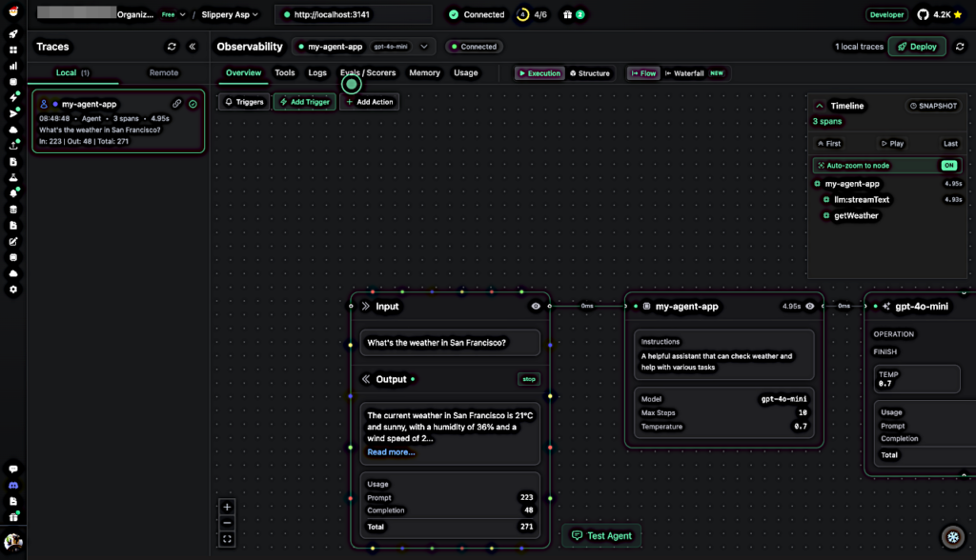Click the Deploy button
The image size is (976, 560).
point(916,47)
